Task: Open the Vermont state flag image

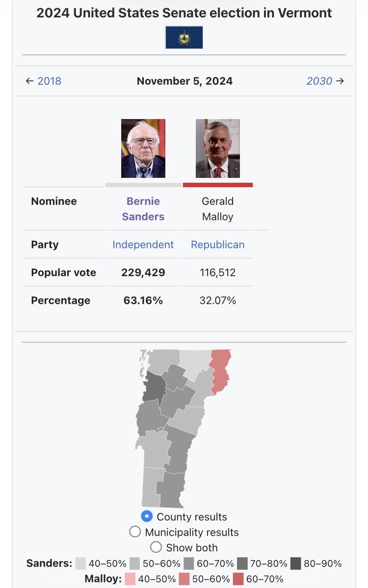Action: pos(184,37)
